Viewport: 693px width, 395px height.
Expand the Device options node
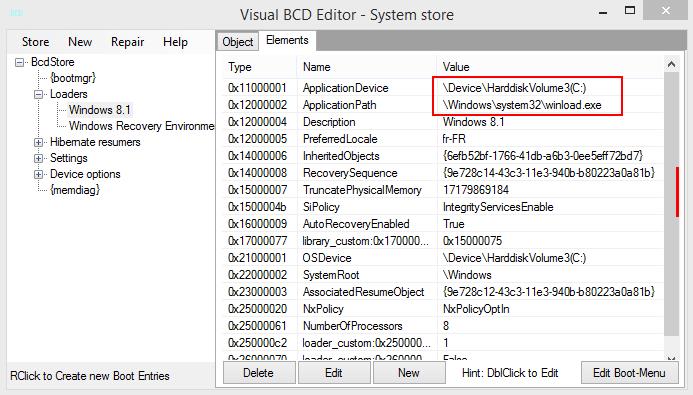pos(38,174)
